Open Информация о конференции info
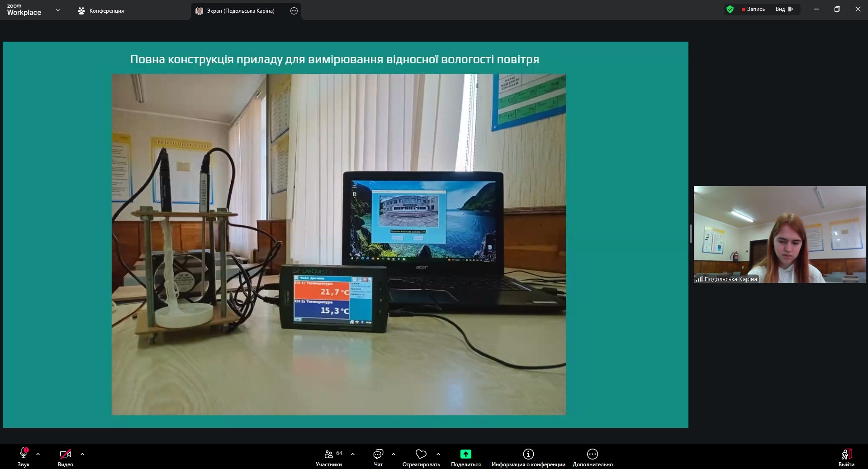Image resolution: width=868 pixels, height=469 pixels. pos(528,457)
